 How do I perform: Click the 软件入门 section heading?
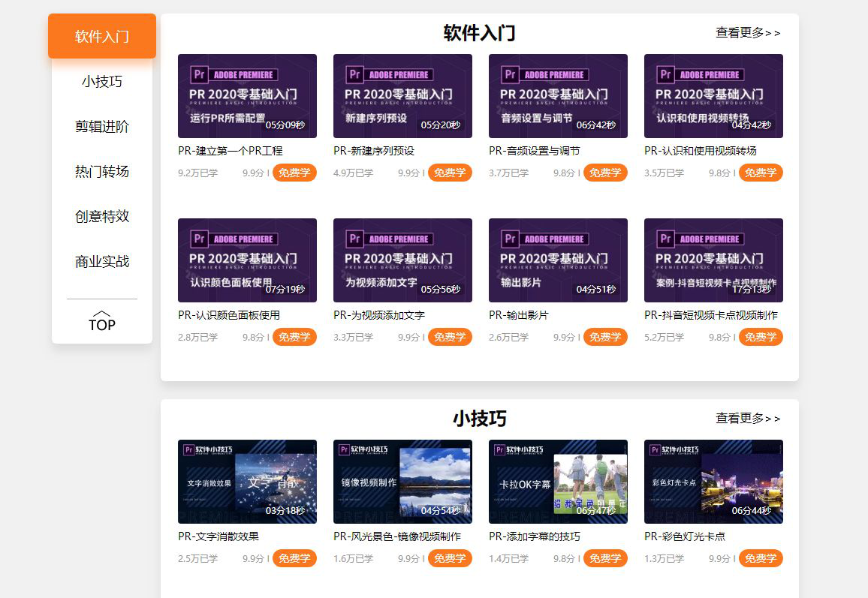tap(479, 32)
